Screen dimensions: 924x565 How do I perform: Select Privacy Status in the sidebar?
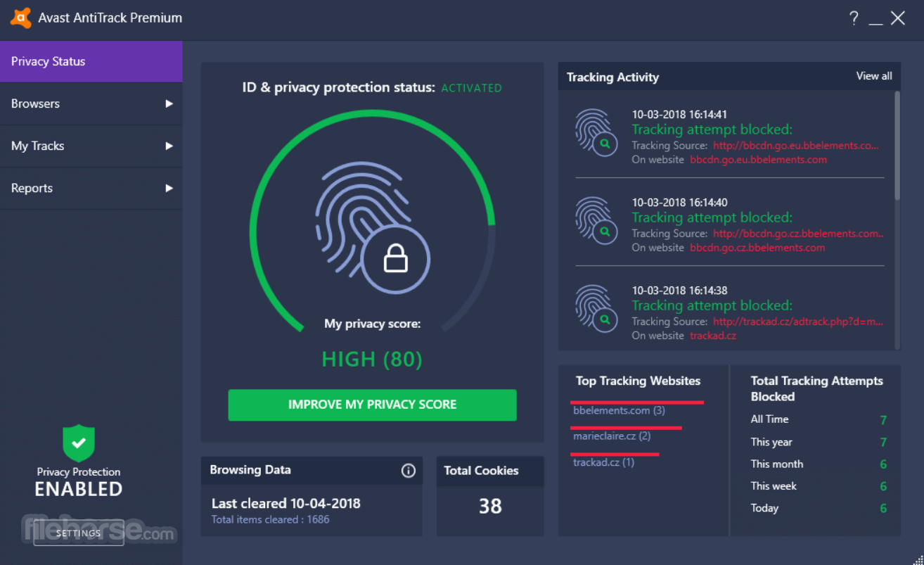click(48, 61)
